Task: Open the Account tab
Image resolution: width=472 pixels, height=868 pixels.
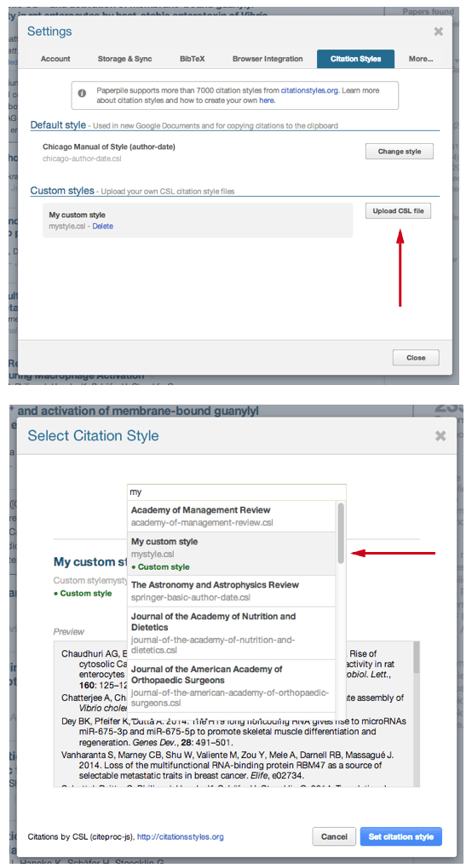Action: (x=55, y=59)
